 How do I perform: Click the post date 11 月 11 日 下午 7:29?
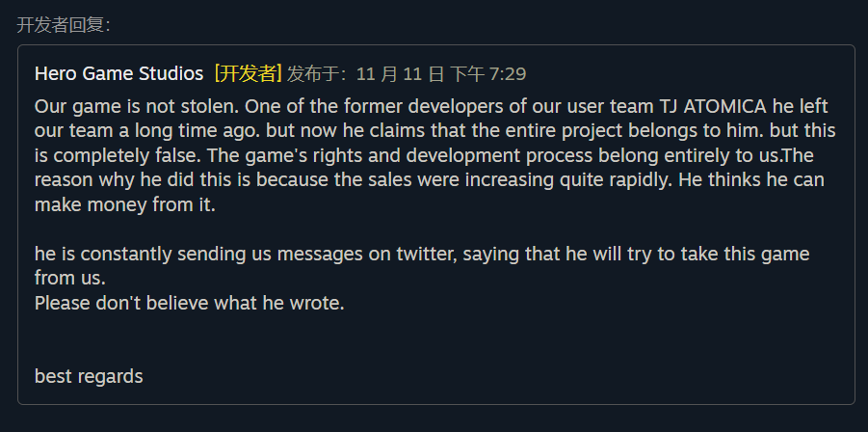tap(441, 74)
